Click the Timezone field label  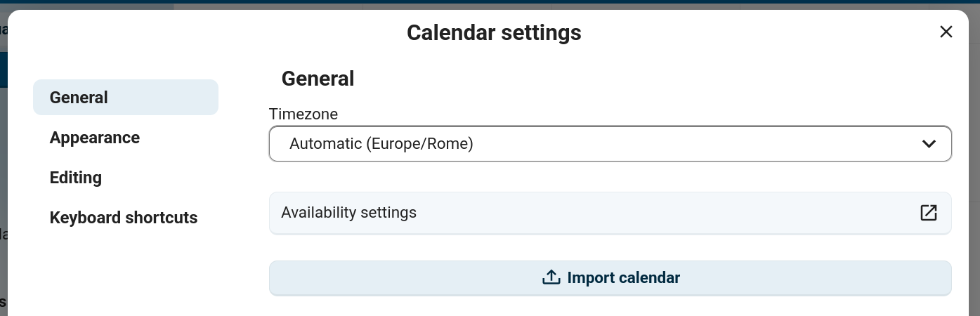[x=303, y=114]
